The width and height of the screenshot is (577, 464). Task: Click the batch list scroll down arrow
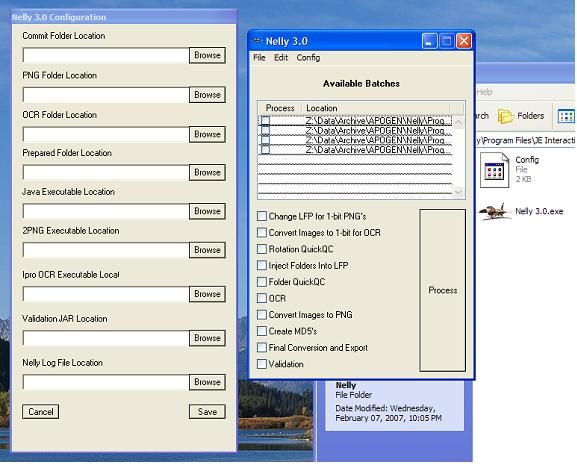pyautogui.click(x=459, y=192)
